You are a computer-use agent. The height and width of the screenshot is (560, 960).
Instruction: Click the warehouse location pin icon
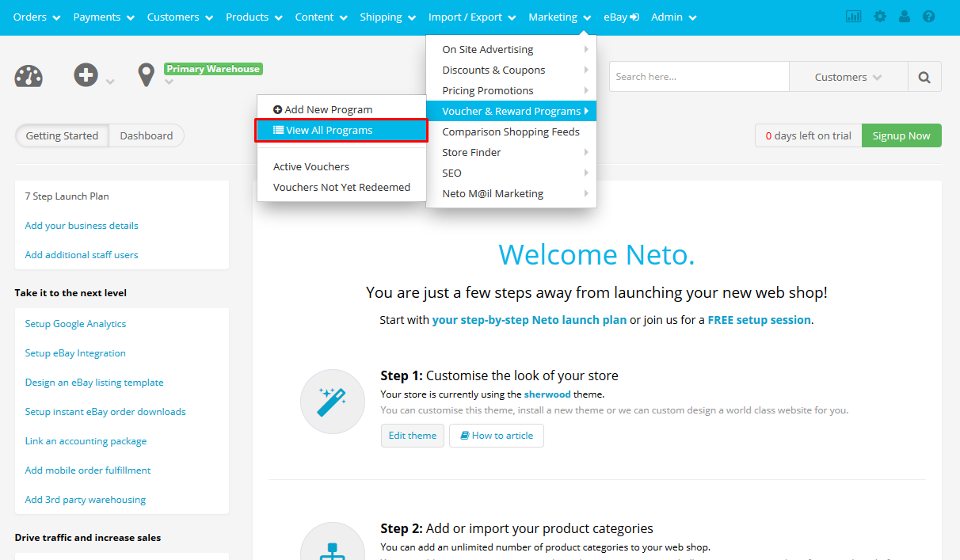click(x=146, y=76)
